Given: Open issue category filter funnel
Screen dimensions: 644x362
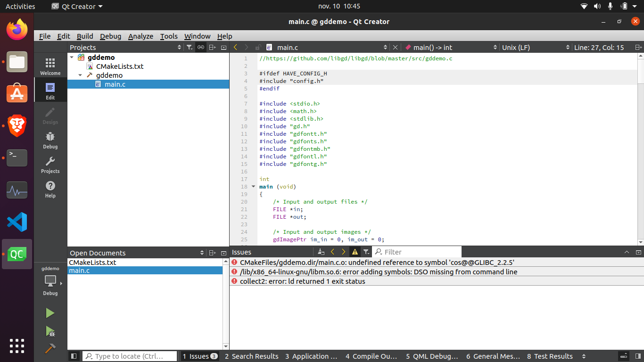Looking at the screenshot, I should tap(366, 252).
